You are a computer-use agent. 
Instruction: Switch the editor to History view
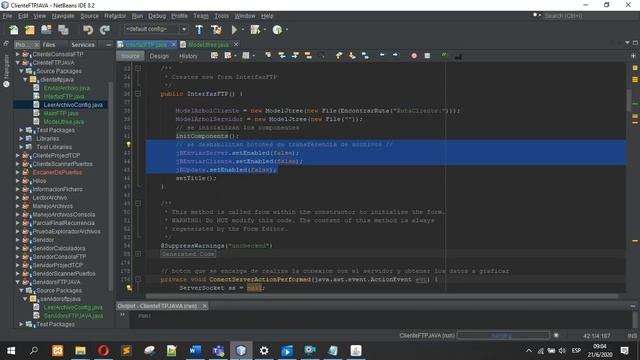click(188, 56)
